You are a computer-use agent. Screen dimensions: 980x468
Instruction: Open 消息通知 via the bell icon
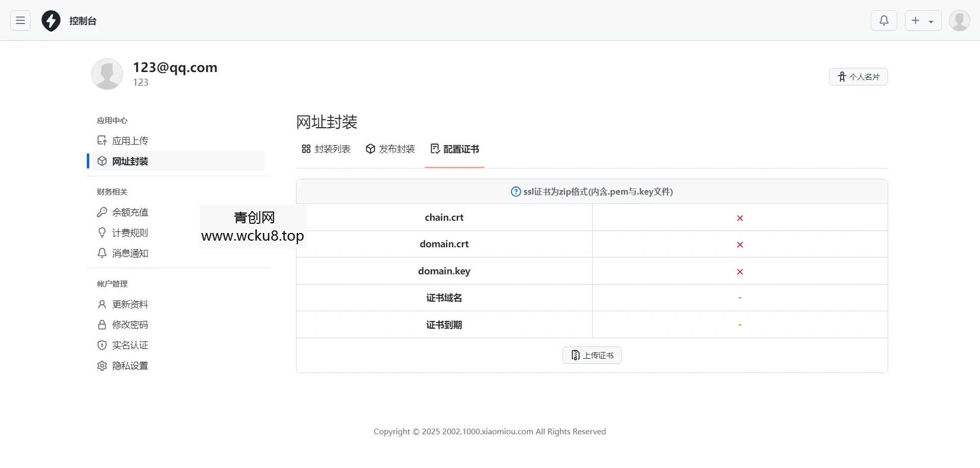pos(102,253)
